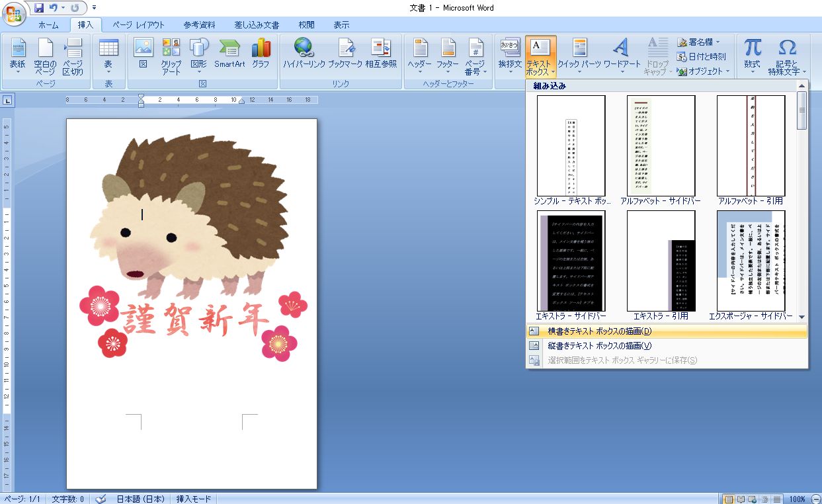The width and height of the screenshot is (822, 504).
Task: Pick the エキストラ - 引用 text box thumbnail
Action: [x=661, y=261]
